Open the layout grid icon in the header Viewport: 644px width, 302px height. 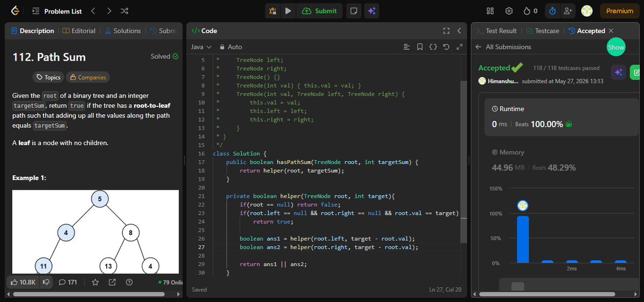pos(490,11)
